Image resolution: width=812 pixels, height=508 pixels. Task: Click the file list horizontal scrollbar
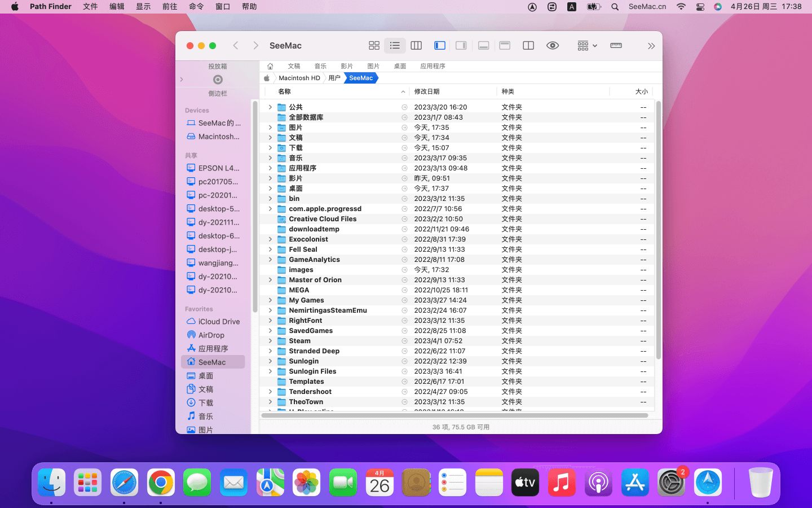pos(454,415)
